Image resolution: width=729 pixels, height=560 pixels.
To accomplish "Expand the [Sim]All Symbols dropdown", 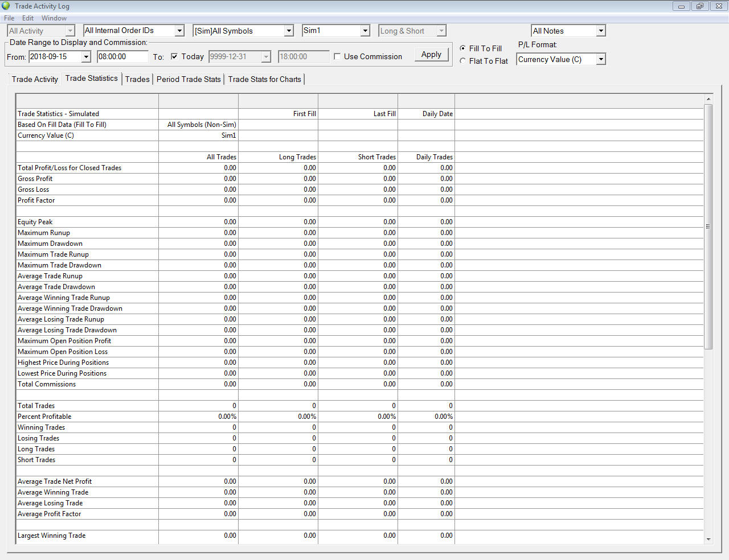I will click(289, 31).
